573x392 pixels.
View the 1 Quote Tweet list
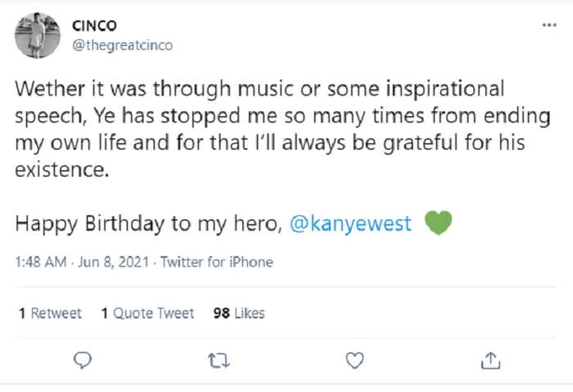pos(147,313)
